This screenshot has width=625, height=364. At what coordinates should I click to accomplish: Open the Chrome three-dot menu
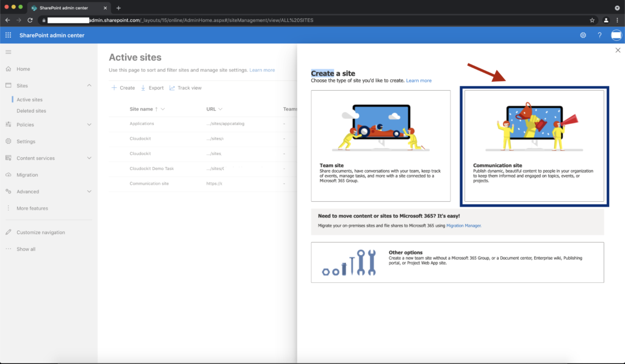(x=618, y=20)
